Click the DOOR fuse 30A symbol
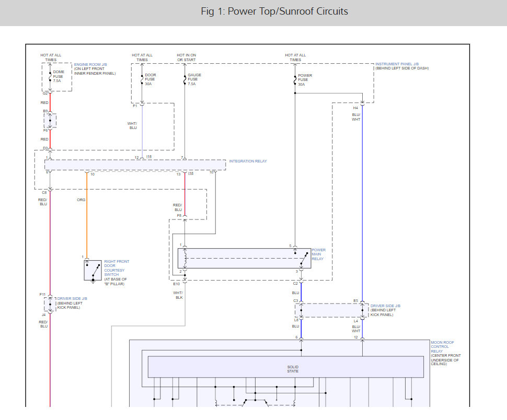The image size is (507, 420). (142, 79)
